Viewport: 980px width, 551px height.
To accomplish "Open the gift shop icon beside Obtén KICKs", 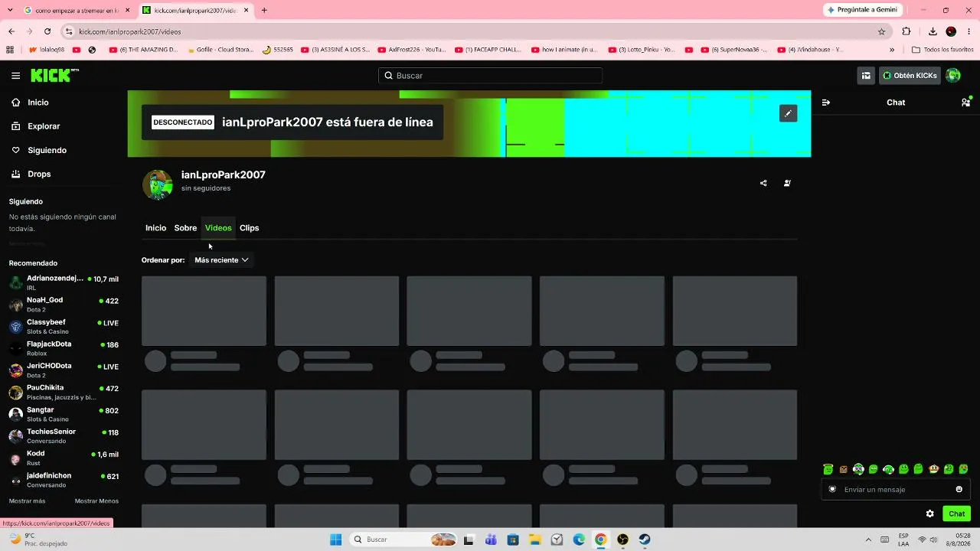I will pyautogui.click(x=866, y=76).
